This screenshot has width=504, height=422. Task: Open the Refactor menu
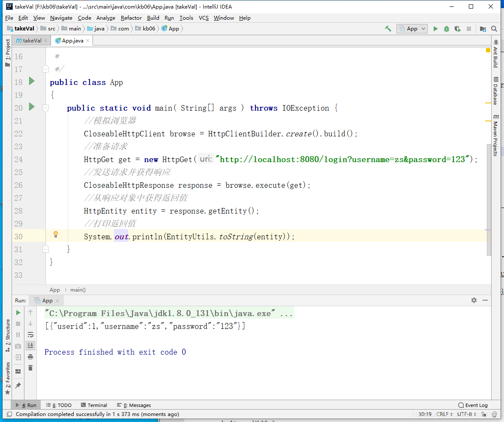point(131,18)
